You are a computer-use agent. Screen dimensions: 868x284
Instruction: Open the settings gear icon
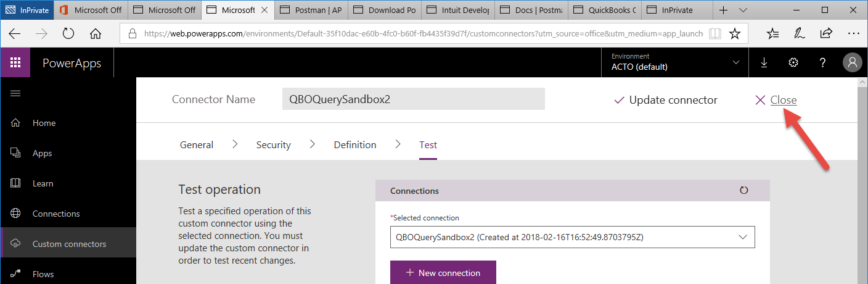coord(793,62)
